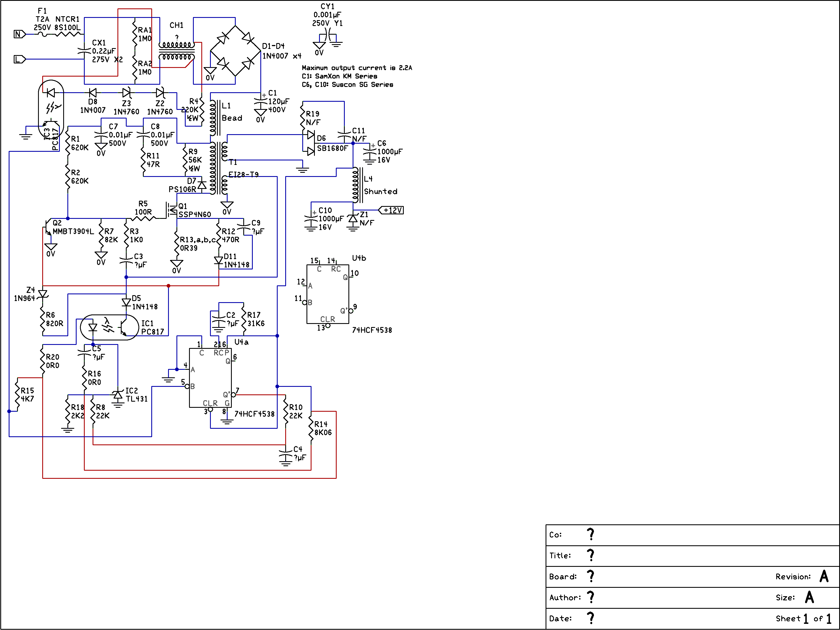Select the 'R13,a,b,c' resistor label
Image resolution: width=840 pixels, height=630 pixels.
197,240
